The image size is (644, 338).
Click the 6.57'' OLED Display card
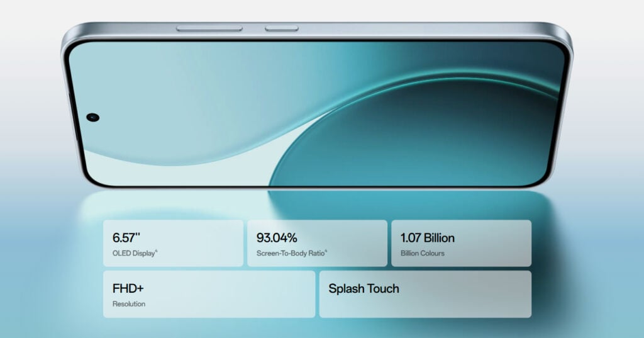click(173, 243)
